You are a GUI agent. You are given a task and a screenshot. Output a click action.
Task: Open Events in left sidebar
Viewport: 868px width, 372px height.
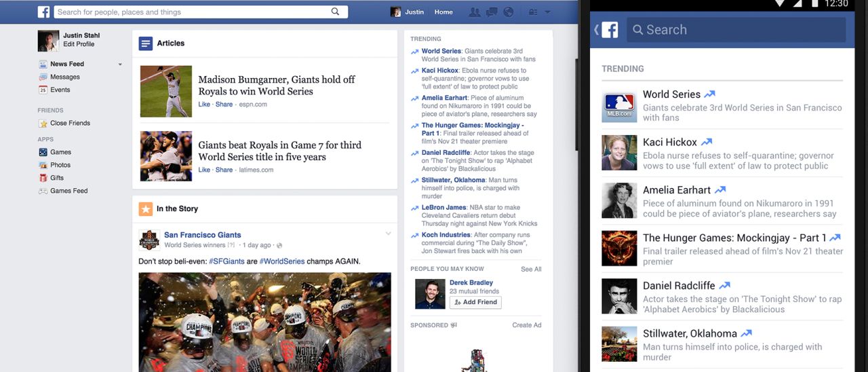[x=60, y=90]
